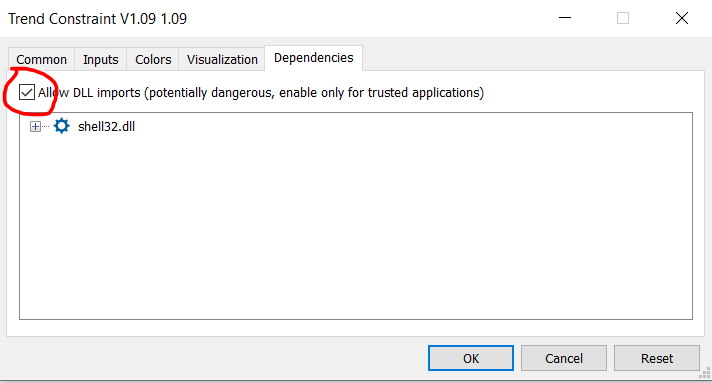
Task: Click the Trend Constraint V1.09 title text
Action: (x=98, y=19)
